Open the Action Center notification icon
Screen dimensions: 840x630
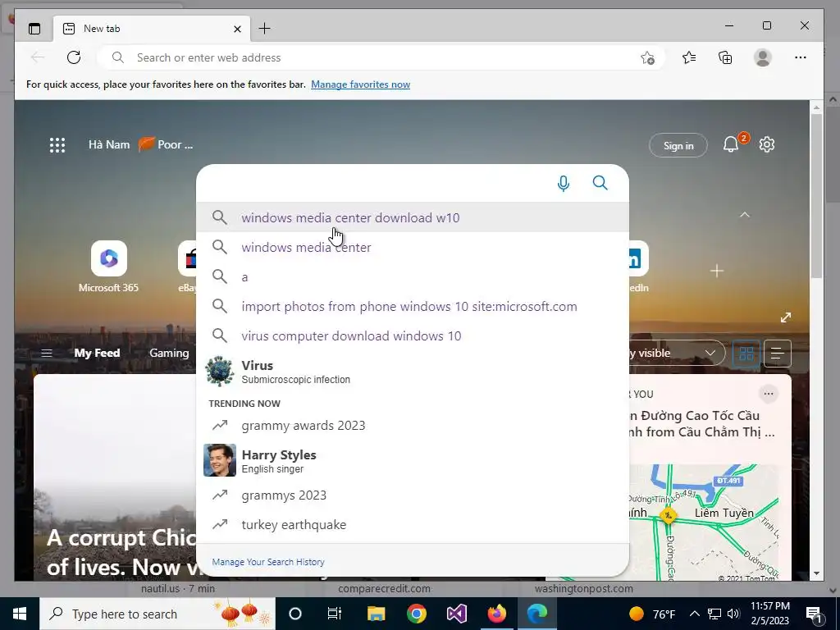814,614
